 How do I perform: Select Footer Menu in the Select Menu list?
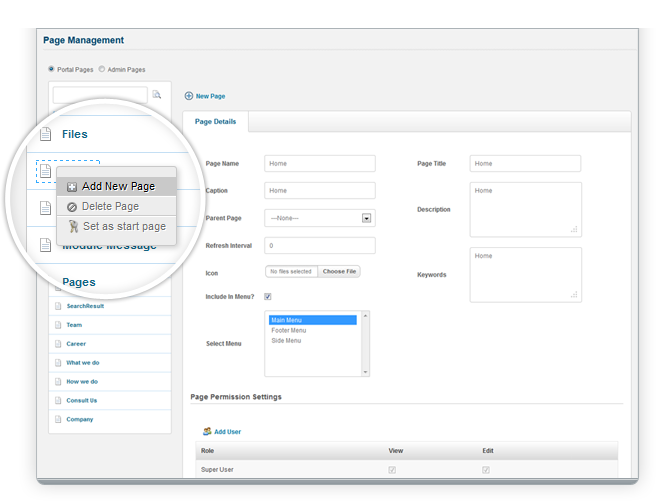pyautogui.click(x=289, y=330)
